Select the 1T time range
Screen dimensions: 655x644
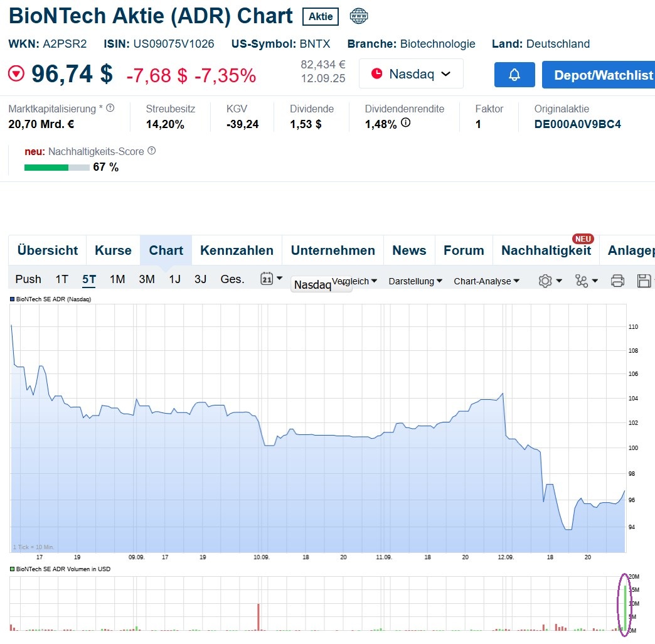[61, 279]
